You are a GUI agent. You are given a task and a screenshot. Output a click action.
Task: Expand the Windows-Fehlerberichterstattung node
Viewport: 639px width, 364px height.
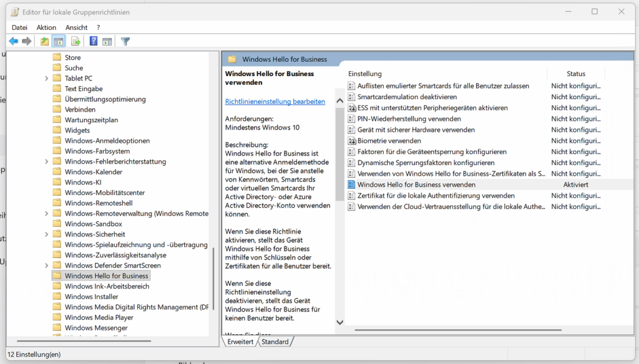[47, 161]
